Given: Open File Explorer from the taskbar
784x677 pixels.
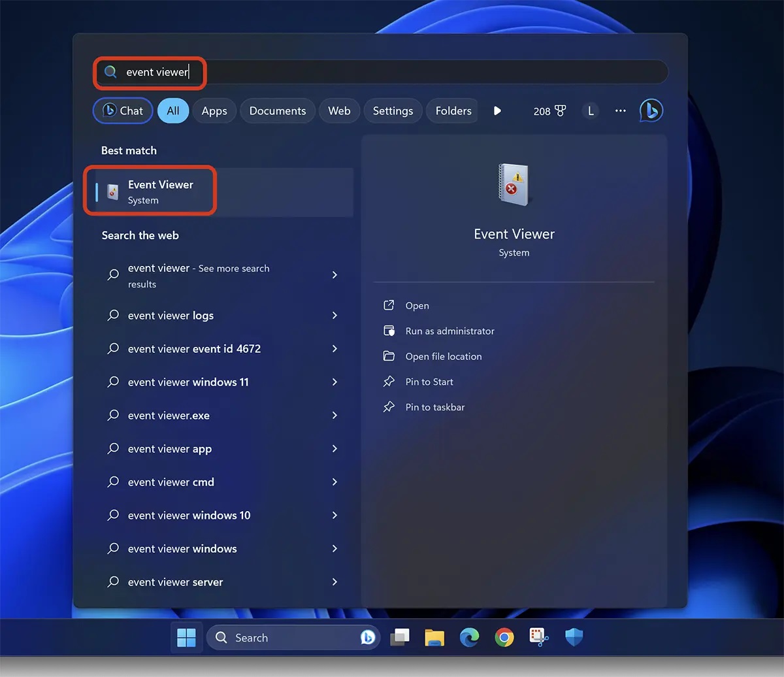Looking at the screenshot, I should click(434, 638).
